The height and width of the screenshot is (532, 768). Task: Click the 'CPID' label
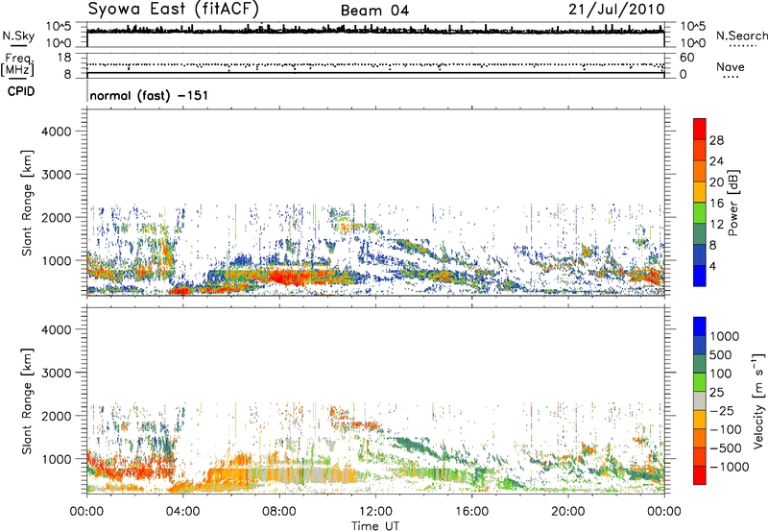[x=21, y=91]
